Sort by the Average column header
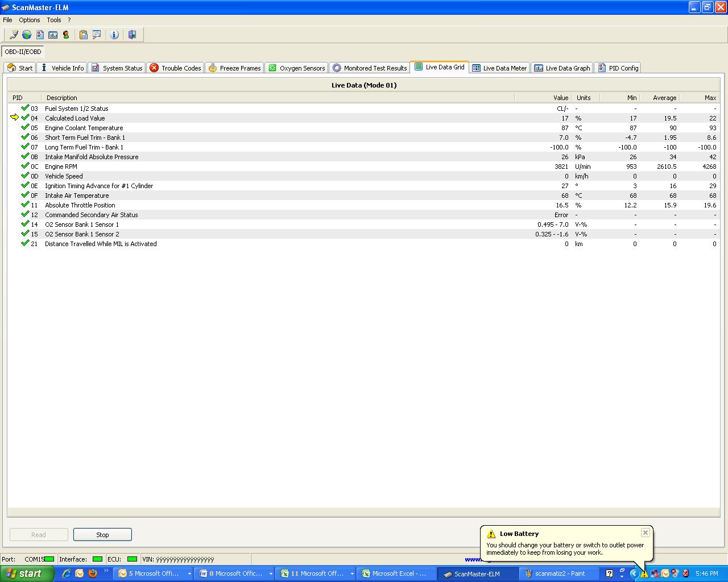Viewport: 728px width, 582px height. [x=664, y=98]
